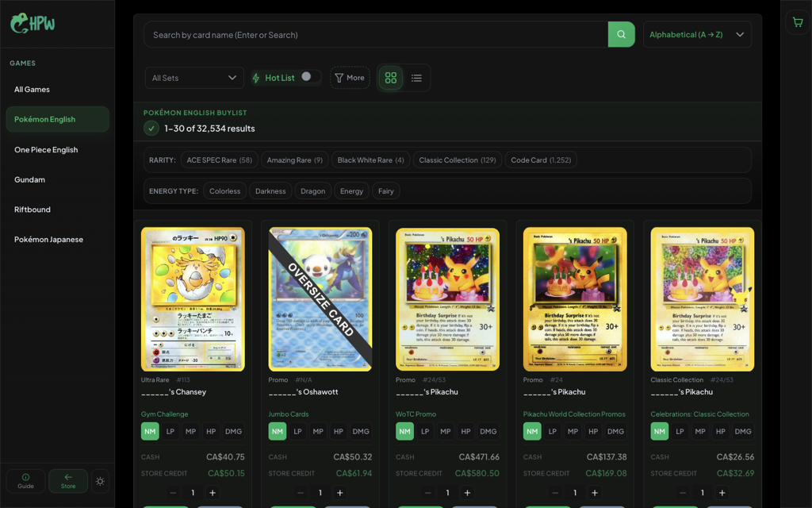Increase quantity for Chansey card
Screen dimensions: 812x508
(213, 493)
